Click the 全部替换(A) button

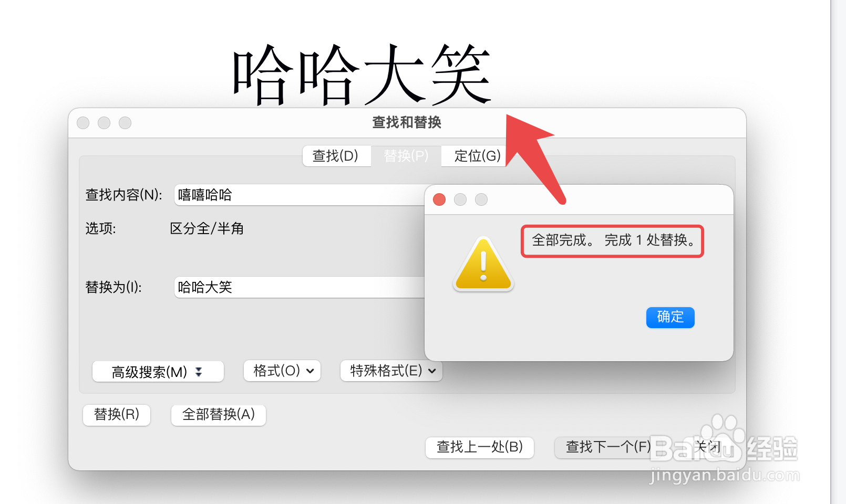pos(219,415)
